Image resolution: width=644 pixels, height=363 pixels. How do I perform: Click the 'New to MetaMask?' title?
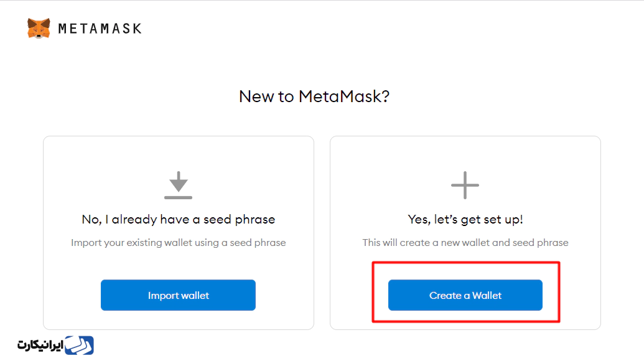tap(314, 96)
